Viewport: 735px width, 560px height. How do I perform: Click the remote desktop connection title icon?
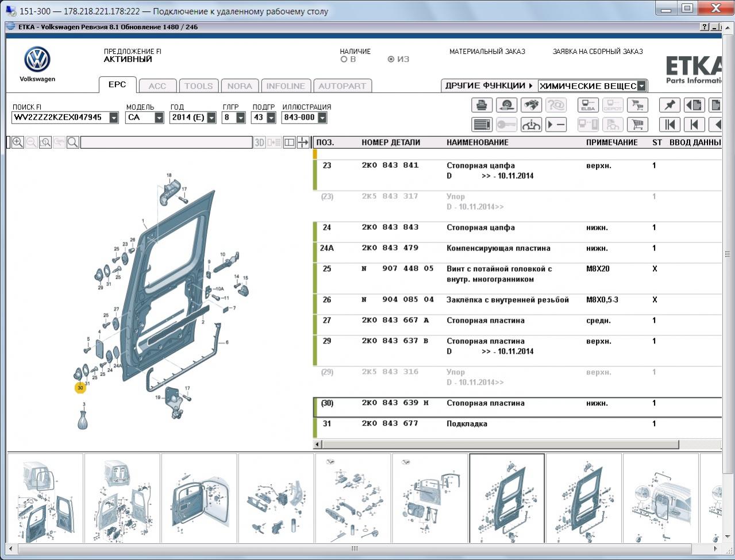point(10,11)
